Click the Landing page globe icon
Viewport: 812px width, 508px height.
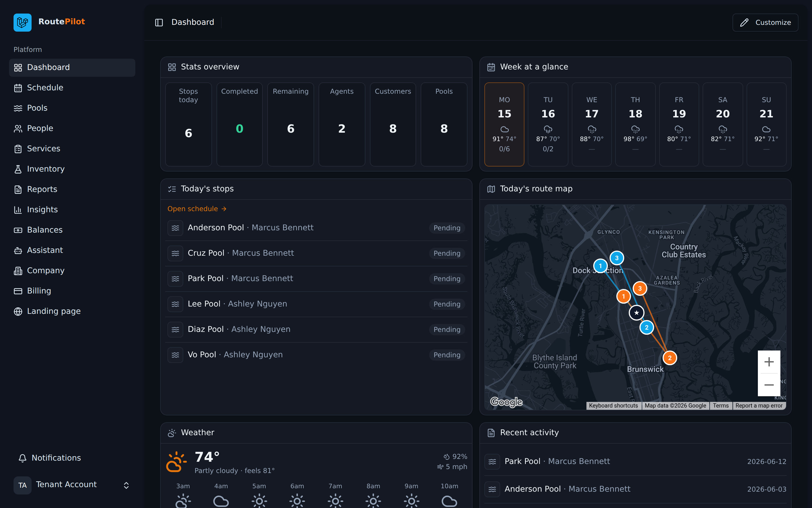coord(18,312)
